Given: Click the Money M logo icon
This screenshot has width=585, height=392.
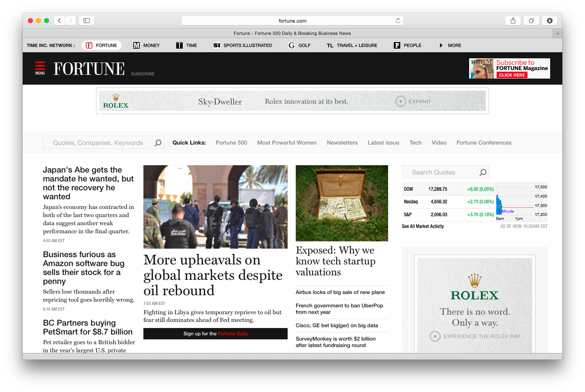Looking at the screenshot, I should 137,45.
